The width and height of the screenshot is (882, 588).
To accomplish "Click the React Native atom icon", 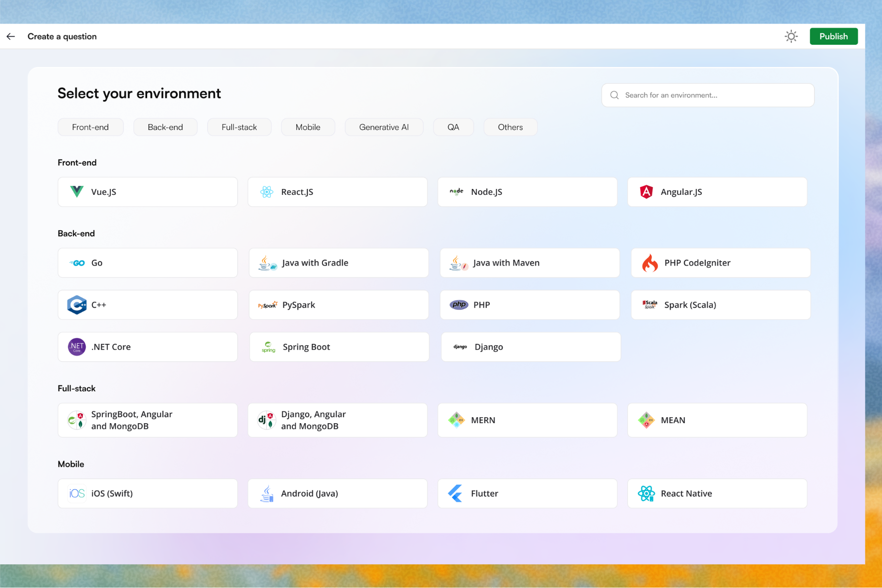I will pos(646,494).
